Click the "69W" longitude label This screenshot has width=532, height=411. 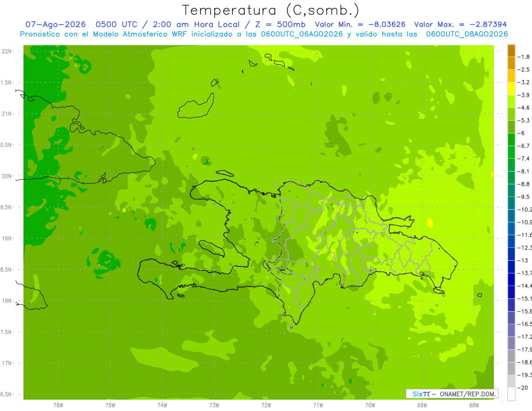coord(422,405)
